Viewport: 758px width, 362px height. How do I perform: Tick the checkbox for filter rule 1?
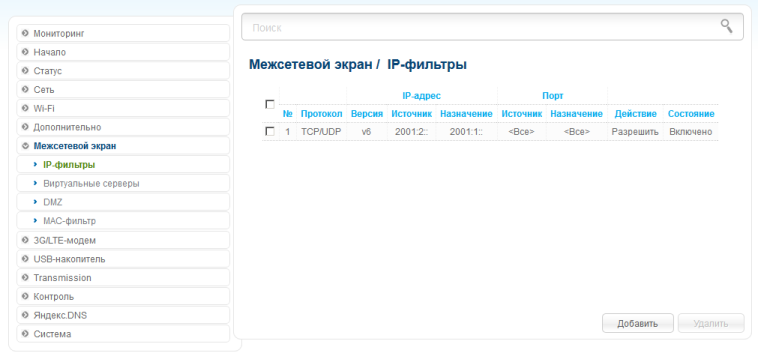click(270, 131)
